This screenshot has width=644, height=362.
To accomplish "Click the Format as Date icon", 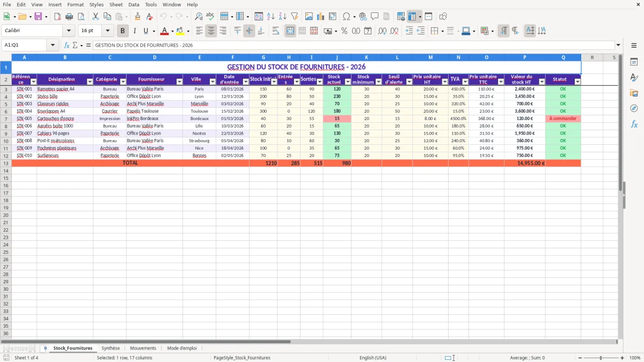I will coord(368,31).
